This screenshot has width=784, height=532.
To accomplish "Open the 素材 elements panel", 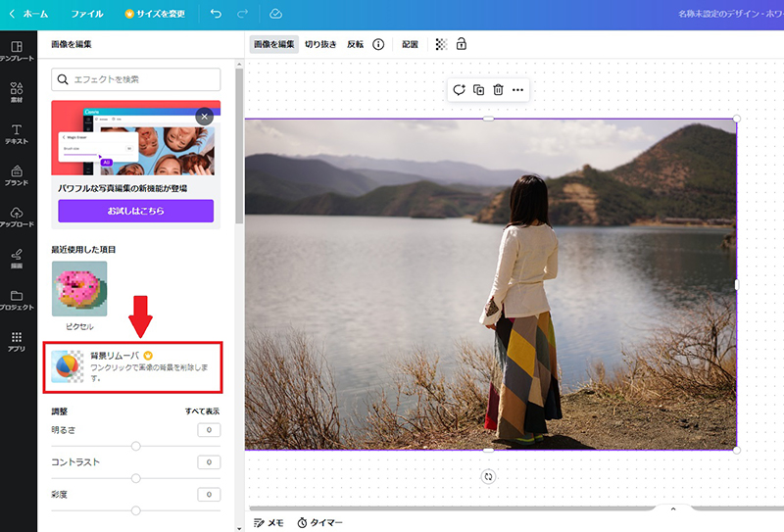I will point(17,92).
